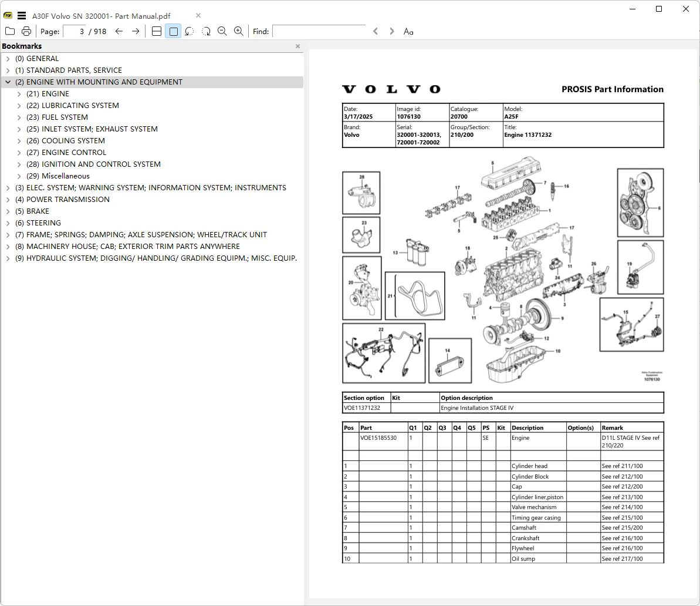Rotate page counterclockwise icon
The image size is (700, 606).
[190, 31]
